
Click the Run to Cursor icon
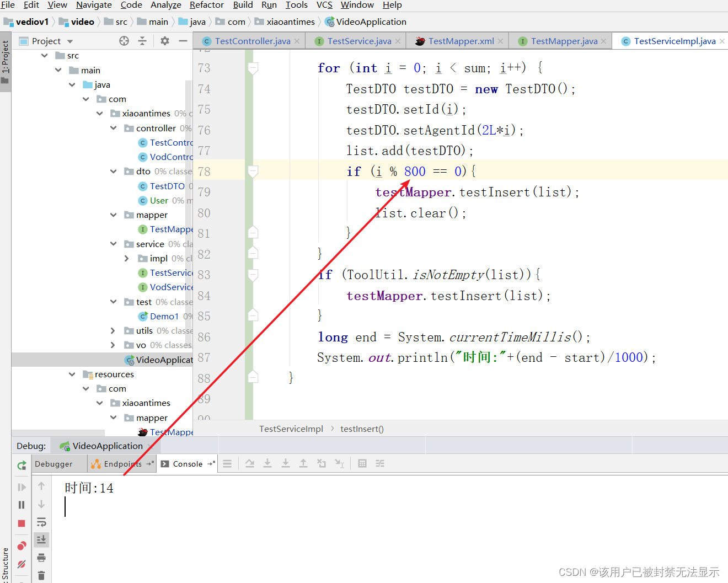[340, 463]
